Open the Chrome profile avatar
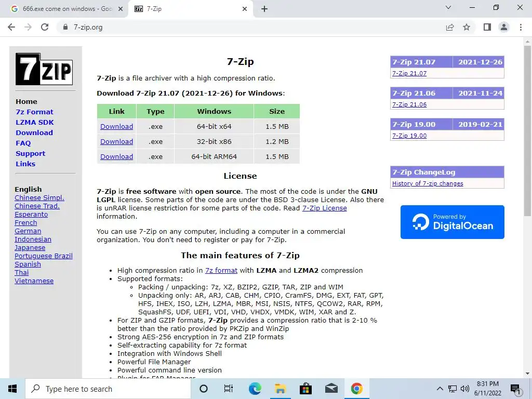Viewport: 532px width, 399px height. pyautogui.click(x=504, y=27)
